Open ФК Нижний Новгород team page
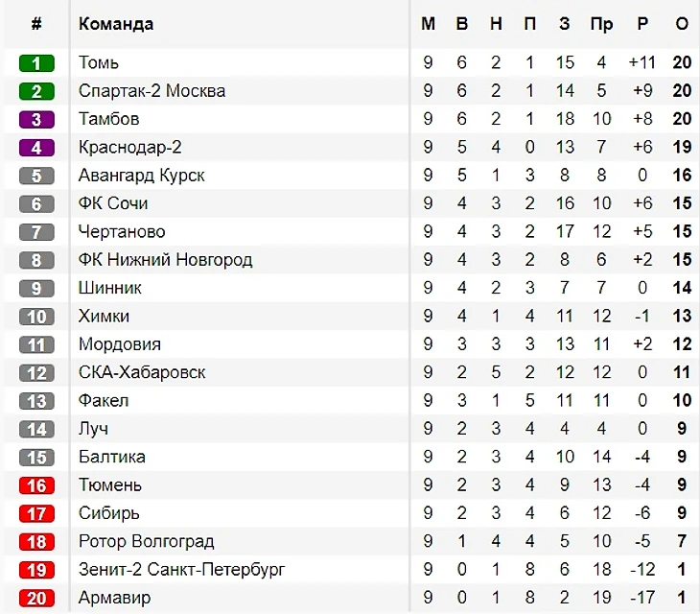 coord(165,259)
